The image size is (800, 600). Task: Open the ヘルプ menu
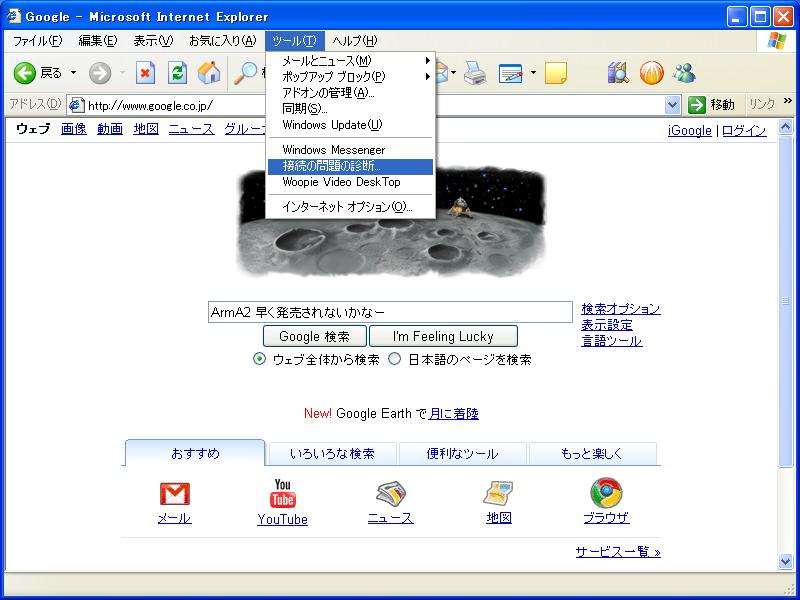pos(355,41)
